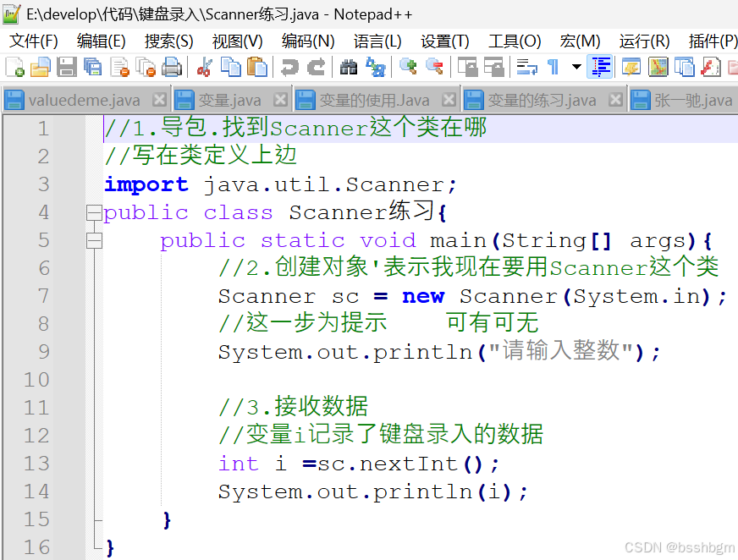Toggle word wrap
738x560 pixels.
(x=526, y=65)
